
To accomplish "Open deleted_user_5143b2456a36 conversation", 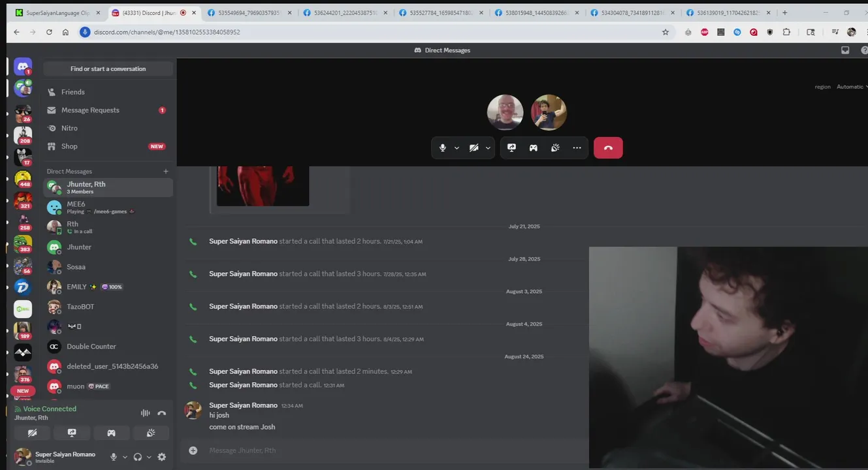I will pos(108,366).
